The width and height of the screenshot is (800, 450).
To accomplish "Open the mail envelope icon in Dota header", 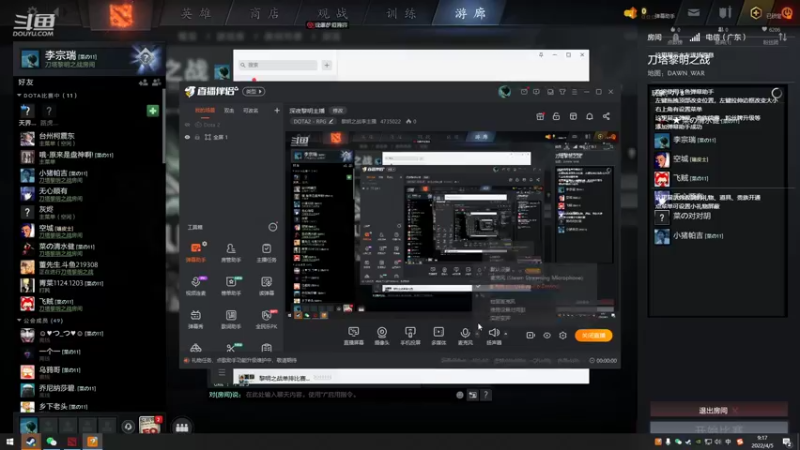I will click(693, 13).
